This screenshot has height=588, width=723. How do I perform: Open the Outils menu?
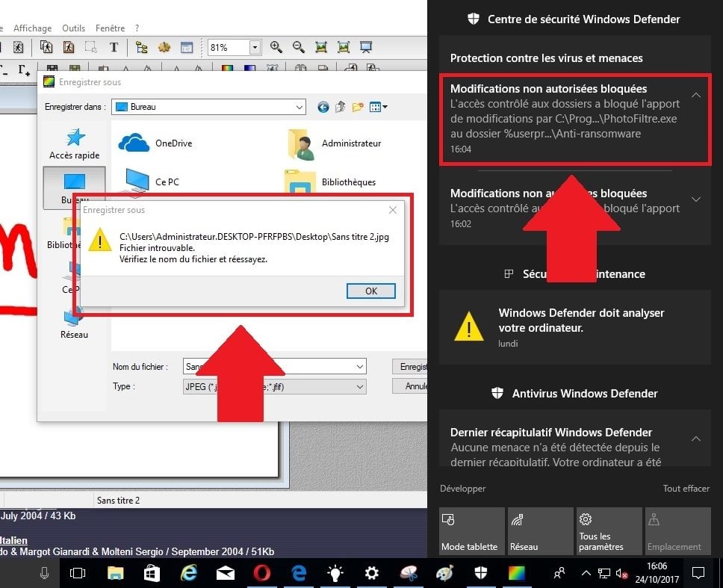pos(74,28)
